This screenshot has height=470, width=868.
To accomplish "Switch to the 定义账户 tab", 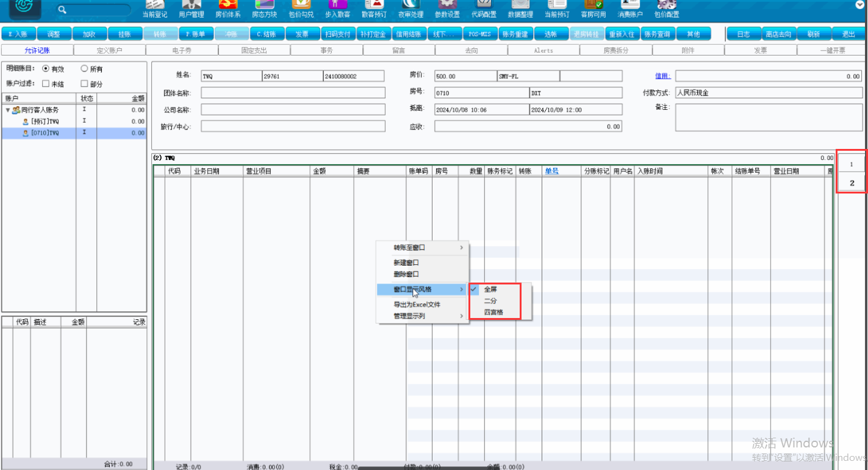I will point(110,51).
